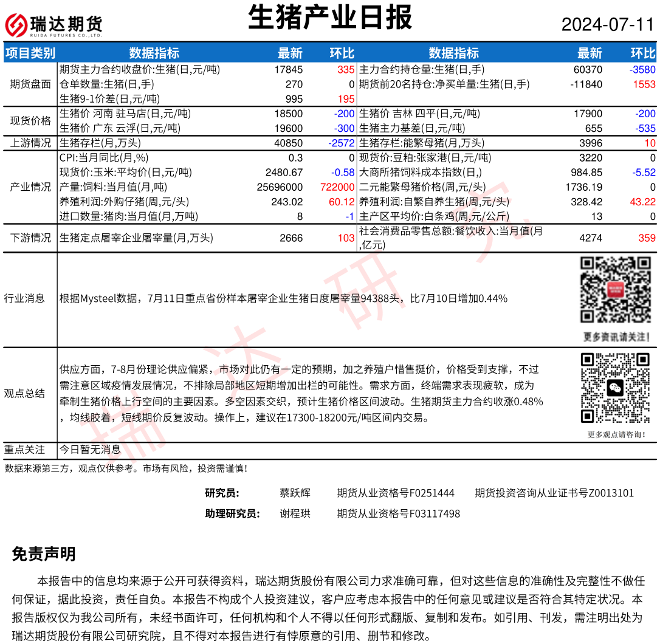Click the 免责声明 heading
Screen dimensions: 660x644
click(x=44, y=553)
